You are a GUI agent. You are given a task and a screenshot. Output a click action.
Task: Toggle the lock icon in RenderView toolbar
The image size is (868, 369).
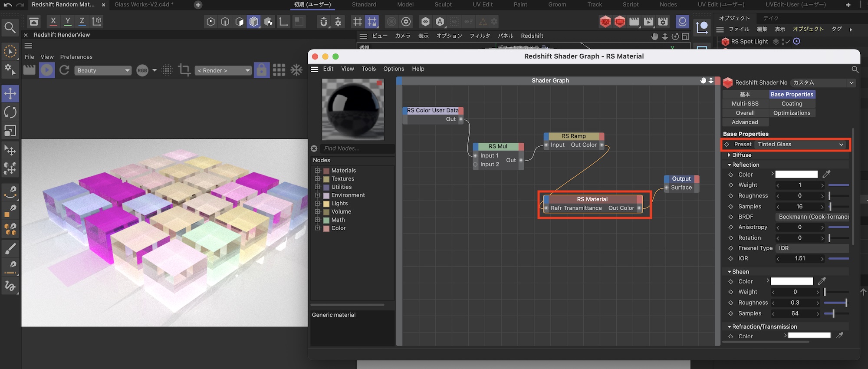261,70
